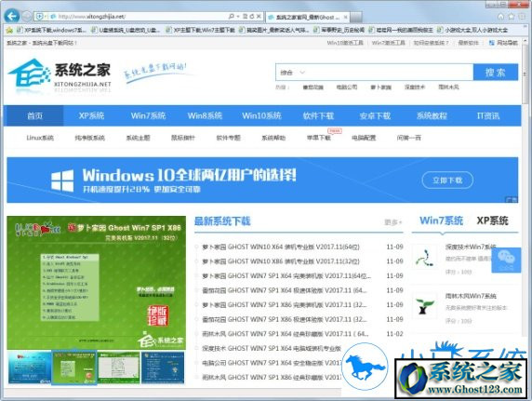Open the 苹果下载 link with New badge
The image size is (532, 401).
(319, 138)
